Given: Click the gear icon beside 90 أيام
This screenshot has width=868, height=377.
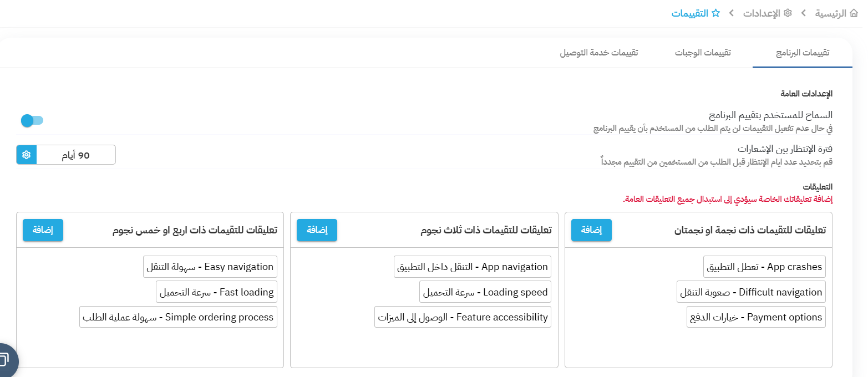Looking at the screenshot, I should 26,155.
